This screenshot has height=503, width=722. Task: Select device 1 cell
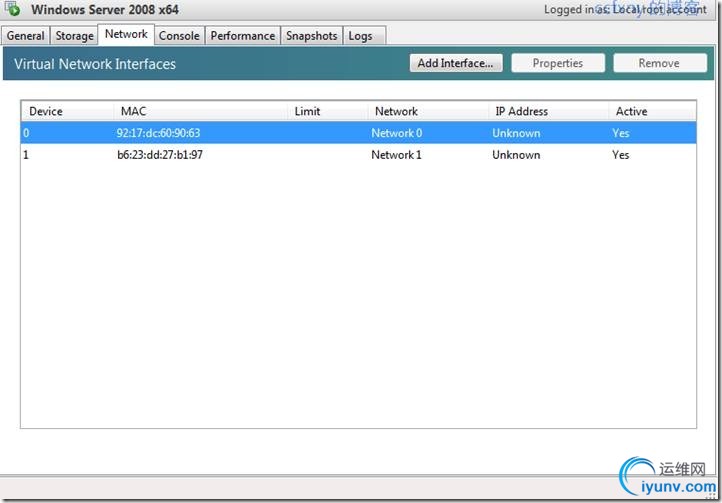point(26,155)
